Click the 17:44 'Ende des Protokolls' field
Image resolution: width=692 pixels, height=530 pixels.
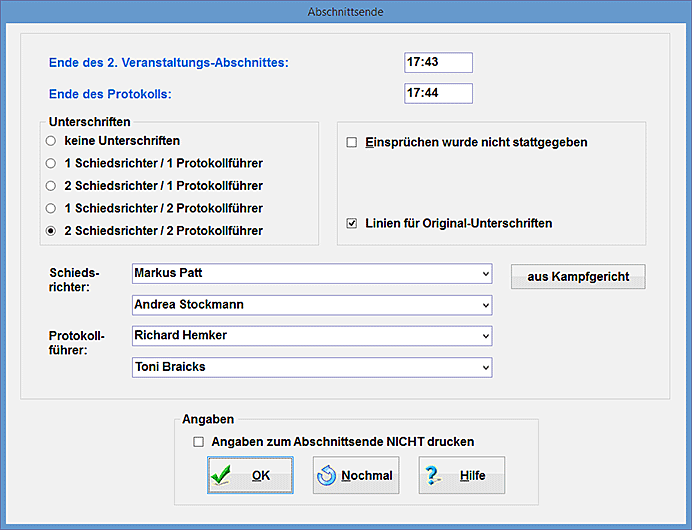(438, 94)
